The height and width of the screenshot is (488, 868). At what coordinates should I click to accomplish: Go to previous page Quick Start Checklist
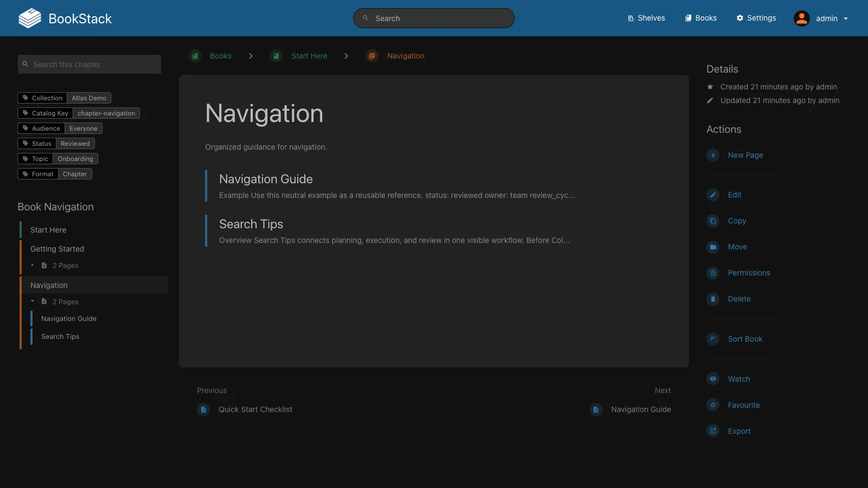coord(245,409)
